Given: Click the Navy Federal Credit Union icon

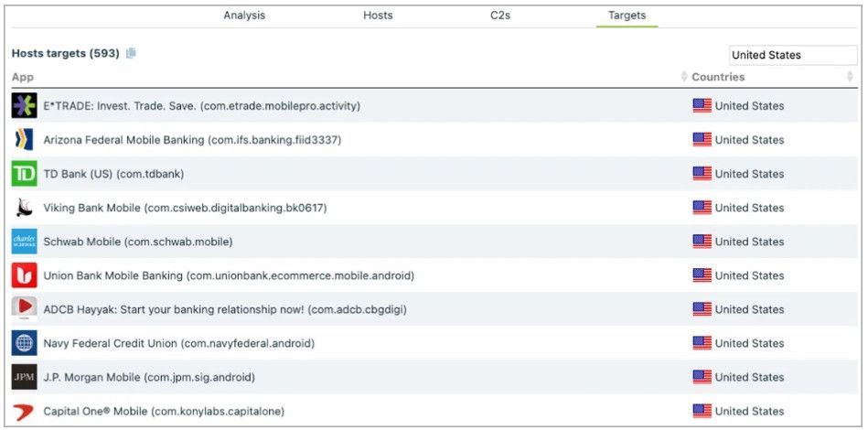Looking at the screenshot, I should pyautogui.click(x=25, y=343).
